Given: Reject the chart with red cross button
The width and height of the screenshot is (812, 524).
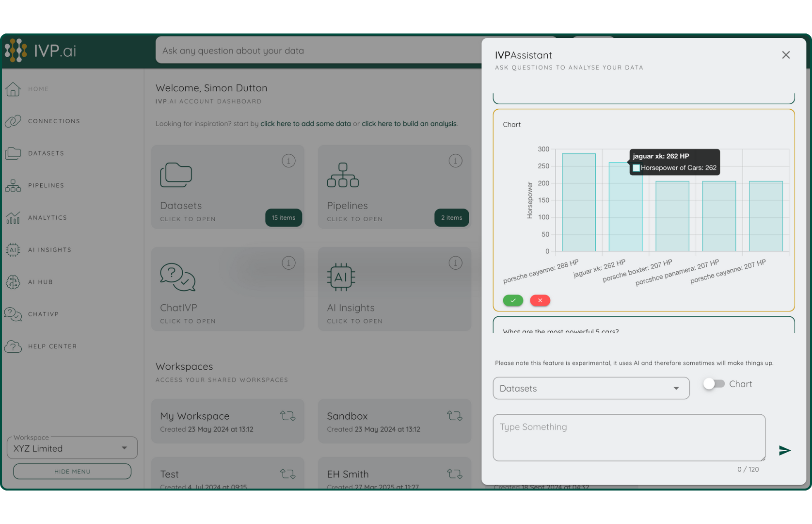Looking at the screenshot, I should (x=540, y=300).
